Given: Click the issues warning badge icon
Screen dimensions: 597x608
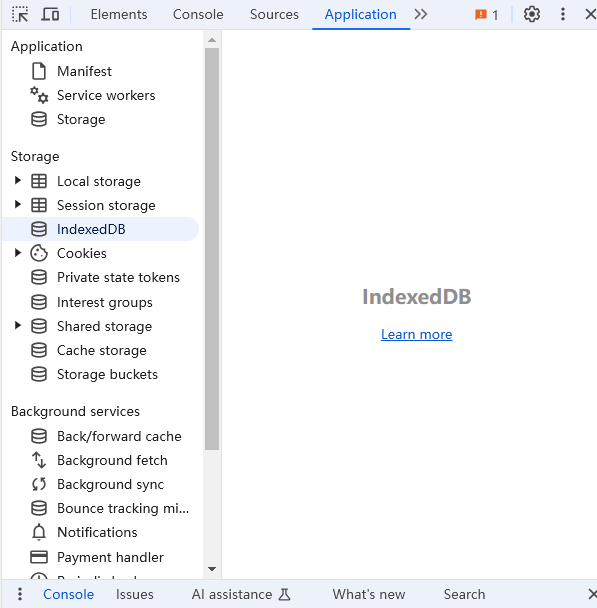Looking at the screenshot, I should [481, 15].
